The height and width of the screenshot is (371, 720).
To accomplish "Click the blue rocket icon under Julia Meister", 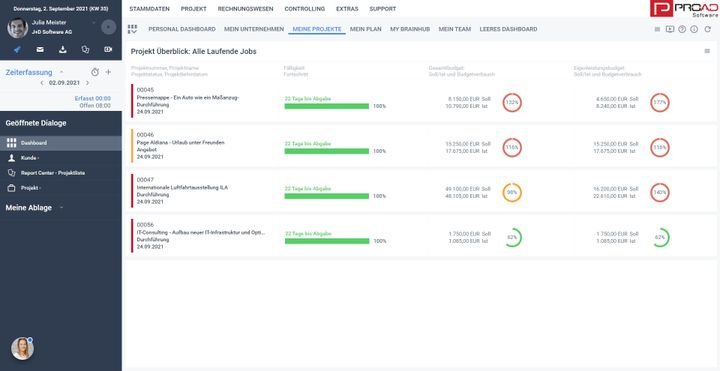I will (17, 50).
